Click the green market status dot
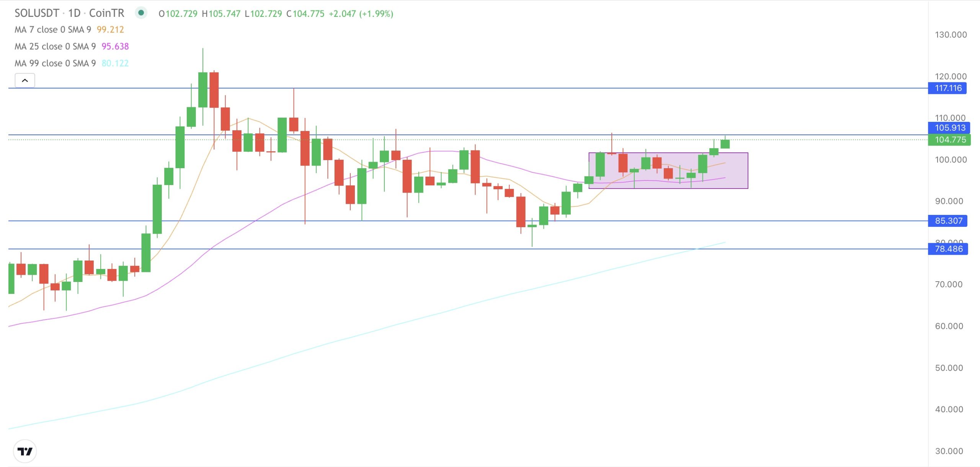 (141, 13)
